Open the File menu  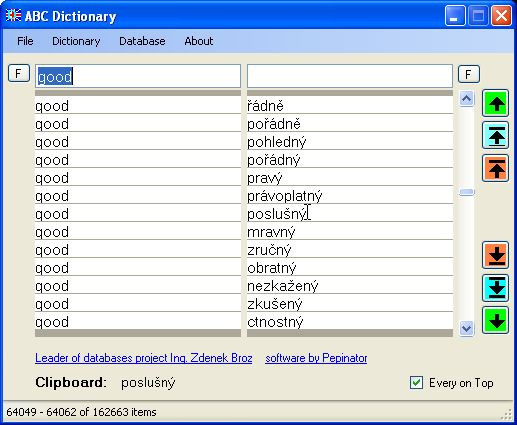coord(25,41)
